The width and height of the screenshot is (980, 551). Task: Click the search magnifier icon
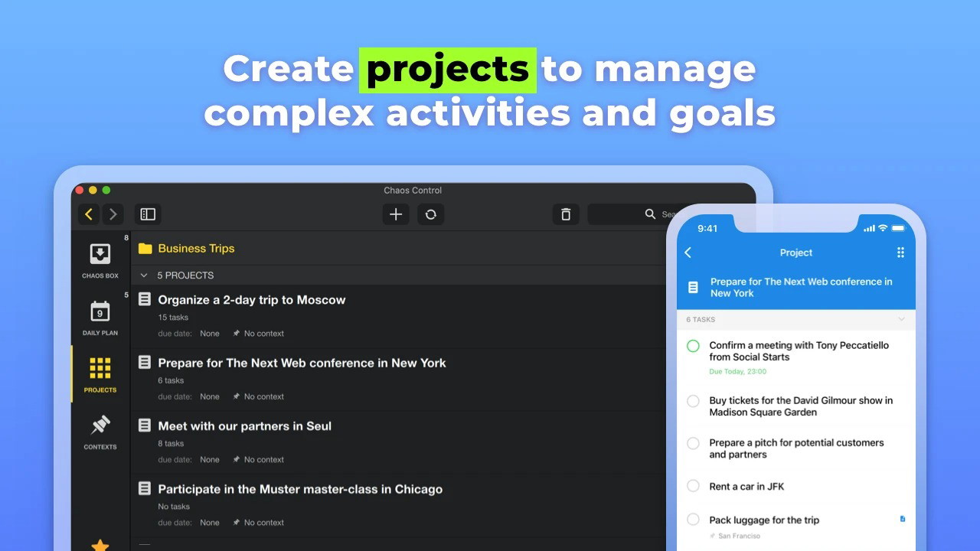650,214
